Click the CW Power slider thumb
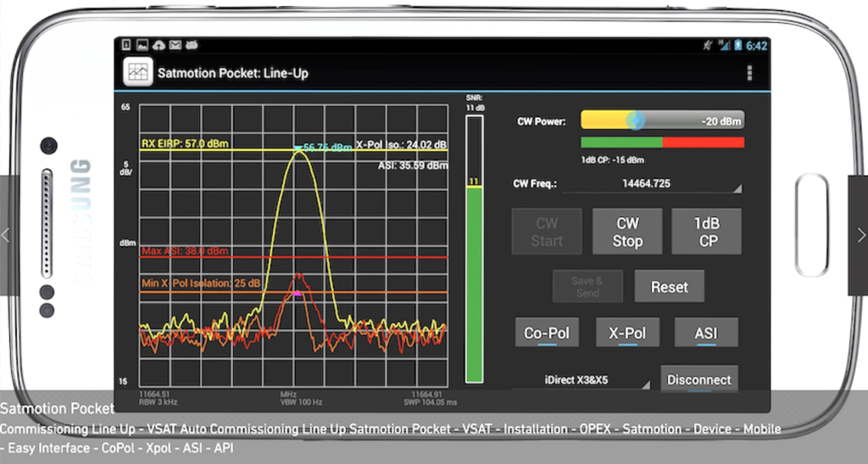The width and height of the screenshot is (868, 464). [636, 120]
